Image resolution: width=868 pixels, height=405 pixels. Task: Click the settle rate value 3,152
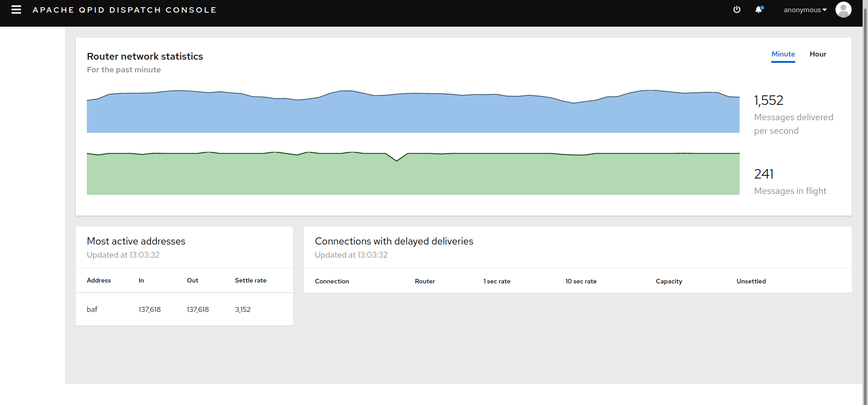[243, 310]
